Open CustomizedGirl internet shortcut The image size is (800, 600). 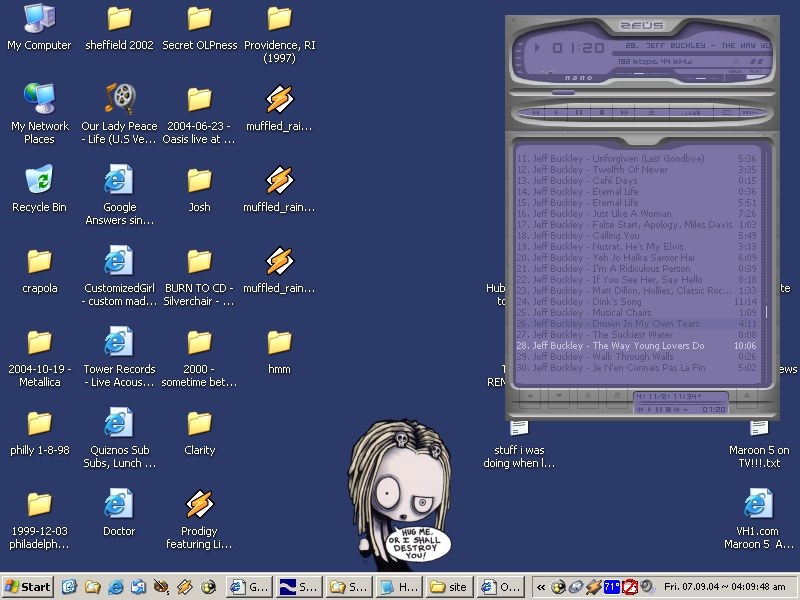coord(119,276)
